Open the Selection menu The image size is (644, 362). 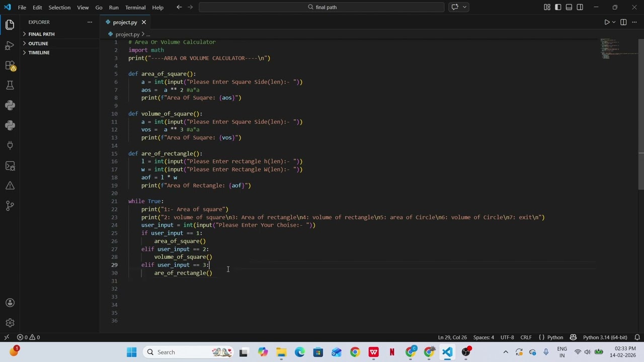[x=59, y=8]
